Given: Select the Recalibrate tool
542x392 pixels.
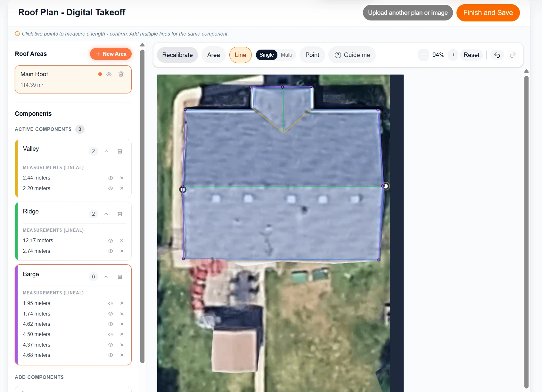Looking at the screenshot, I should 177,55.
